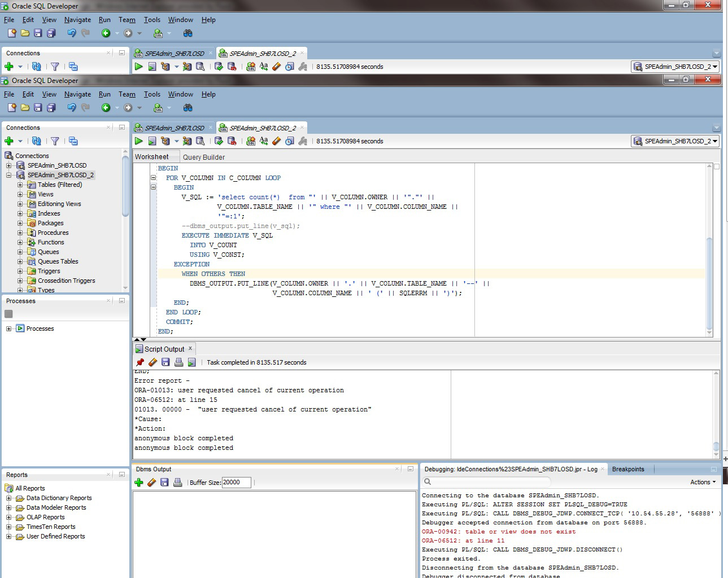This screenshot has height=578, width=728.
Task: Click the Open folder icon in the front window
Action: [25, 108]
